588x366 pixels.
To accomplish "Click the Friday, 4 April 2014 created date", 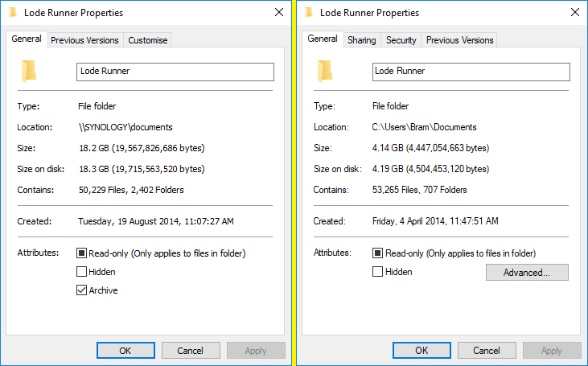I will point(435,222).
